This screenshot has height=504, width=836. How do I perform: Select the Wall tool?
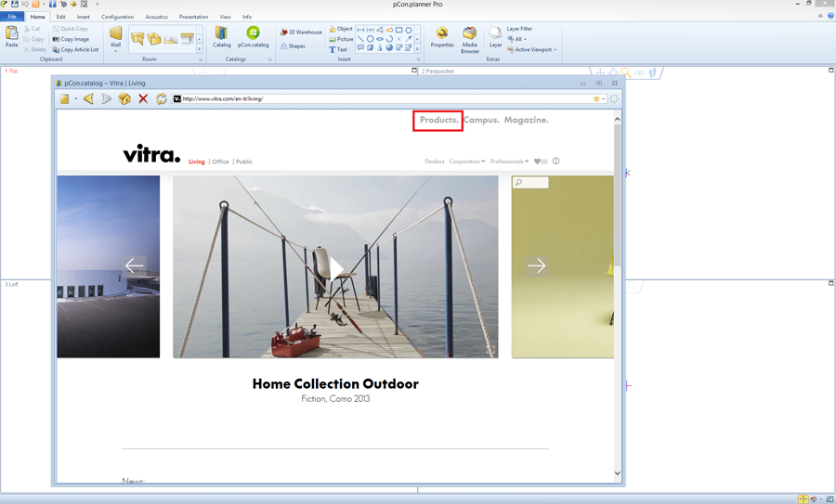[116, 35]
